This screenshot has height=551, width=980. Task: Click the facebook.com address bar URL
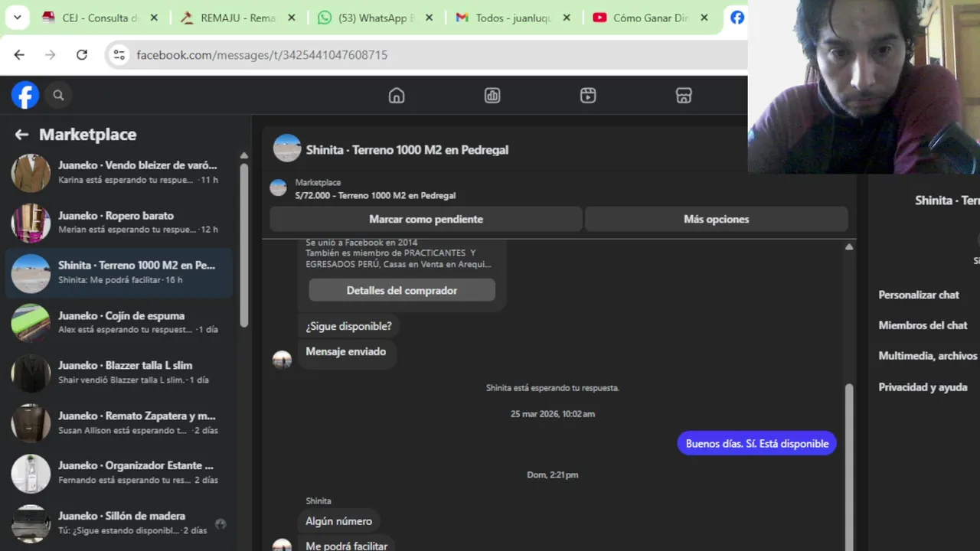(x=262, y=55)
